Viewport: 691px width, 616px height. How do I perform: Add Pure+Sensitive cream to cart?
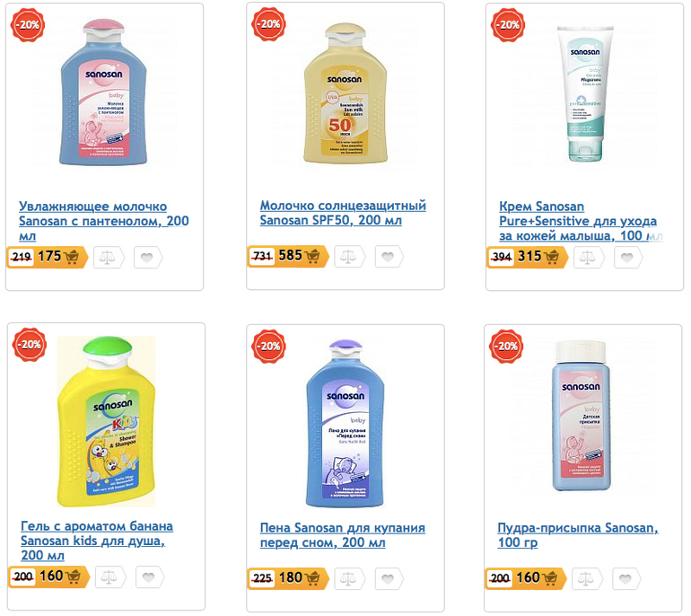(553, 258)
